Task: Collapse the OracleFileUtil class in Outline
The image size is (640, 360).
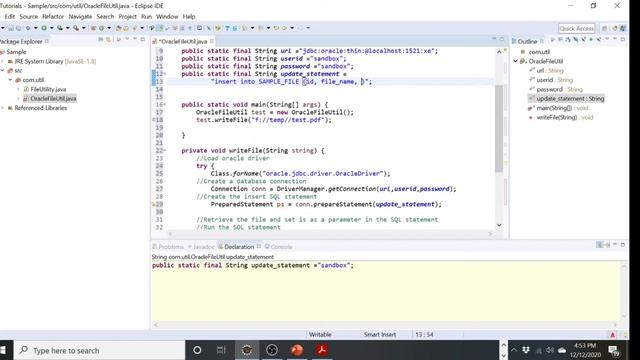Action: click(516, 61)
